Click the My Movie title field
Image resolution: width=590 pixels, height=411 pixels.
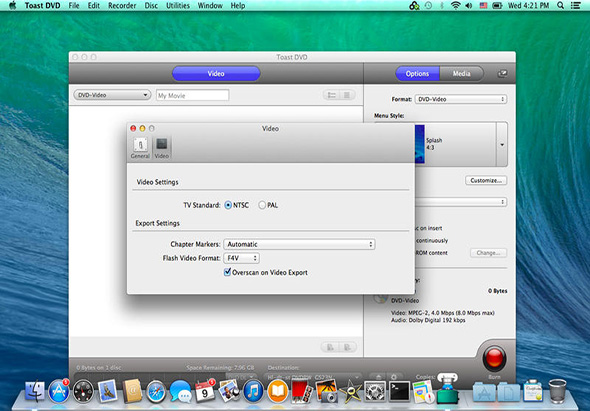click(192, 96)
